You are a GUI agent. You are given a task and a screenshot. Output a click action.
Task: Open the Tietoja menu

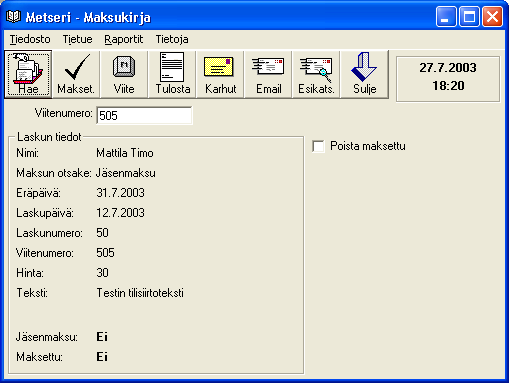172,39
